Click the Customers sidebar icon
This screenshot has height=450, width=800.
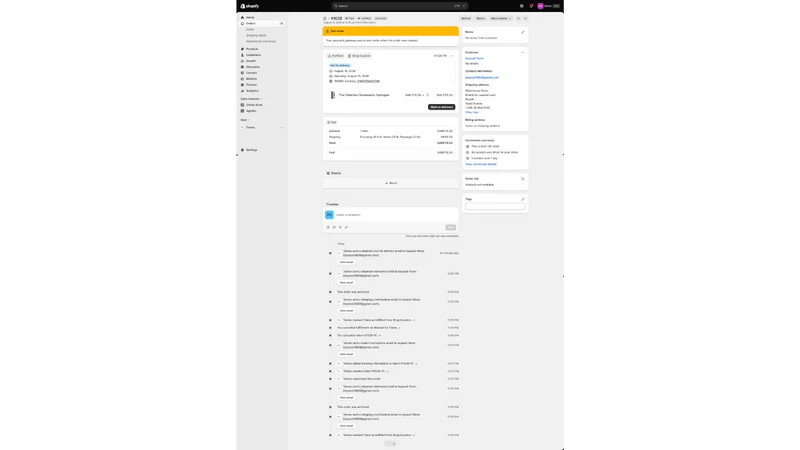(x=242, y=55)
